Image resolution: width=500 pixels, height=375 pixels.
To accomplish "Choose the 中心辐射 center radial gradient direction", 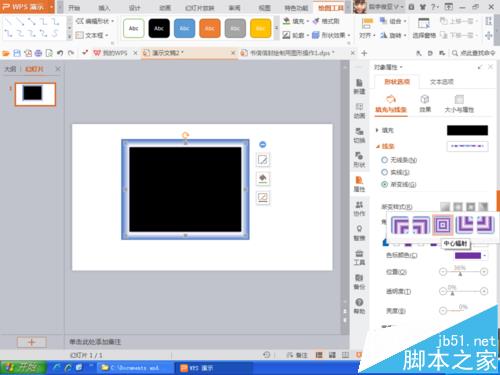I will [443, 225].
